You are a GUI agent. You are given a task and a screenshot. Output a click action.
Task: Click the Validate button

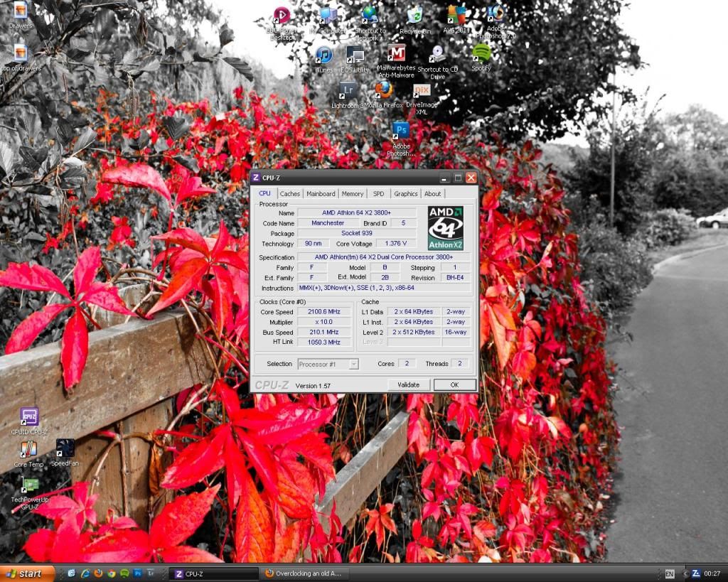(408, 384)
